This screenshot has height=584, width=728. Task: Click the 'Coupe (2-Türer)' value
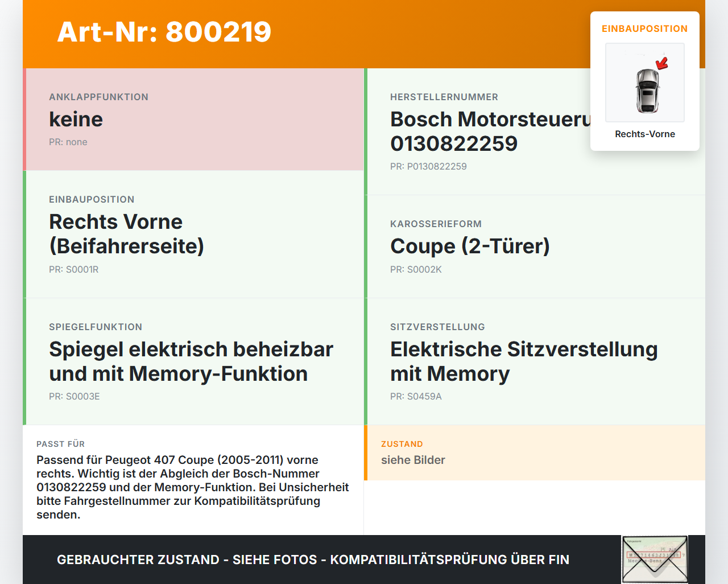pyautogui.click(x=470, y=246)
